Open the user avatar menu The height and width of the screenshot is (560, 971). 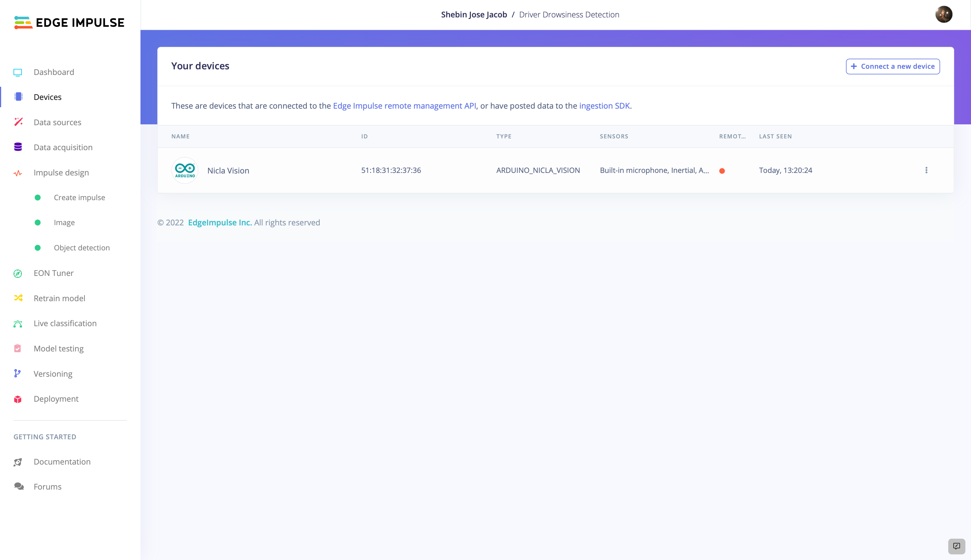[943, 15]
